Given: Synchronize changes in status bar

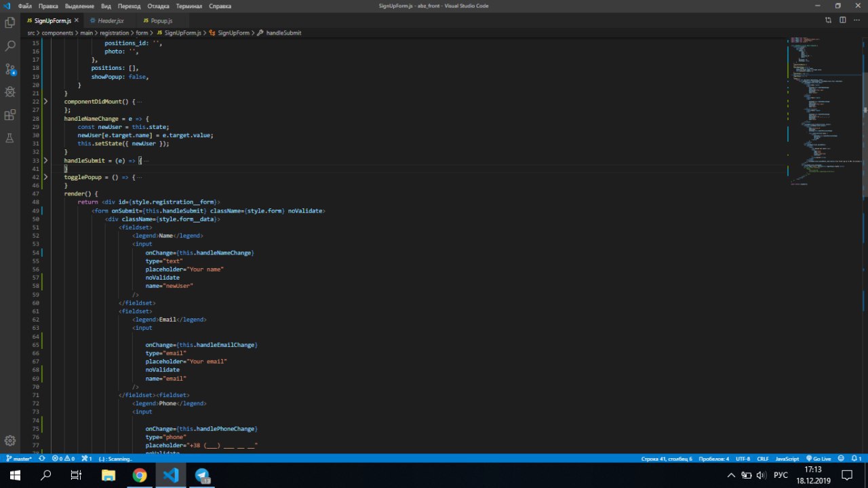Looking at the screenshot, I should [42, 459].
